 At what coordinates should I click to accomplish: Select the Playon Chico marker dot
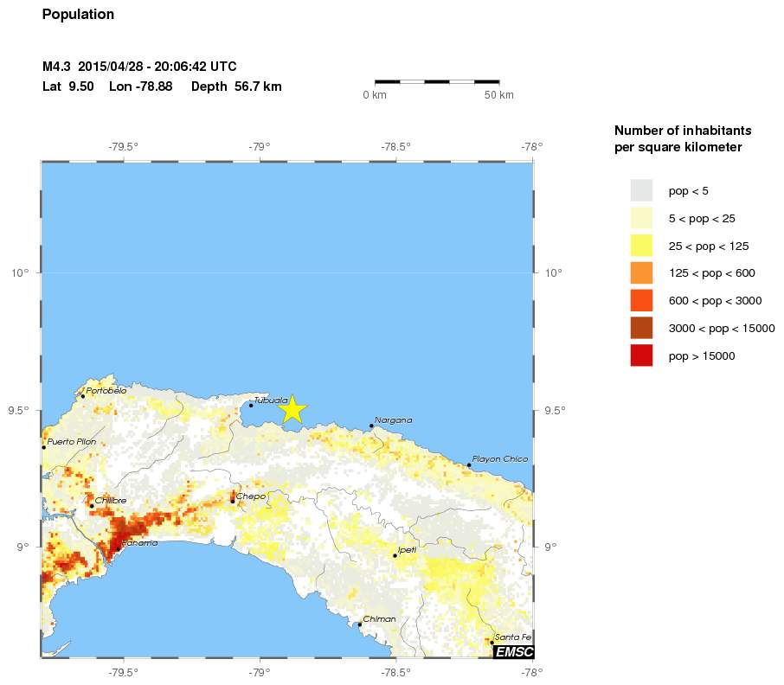(469, 465)
